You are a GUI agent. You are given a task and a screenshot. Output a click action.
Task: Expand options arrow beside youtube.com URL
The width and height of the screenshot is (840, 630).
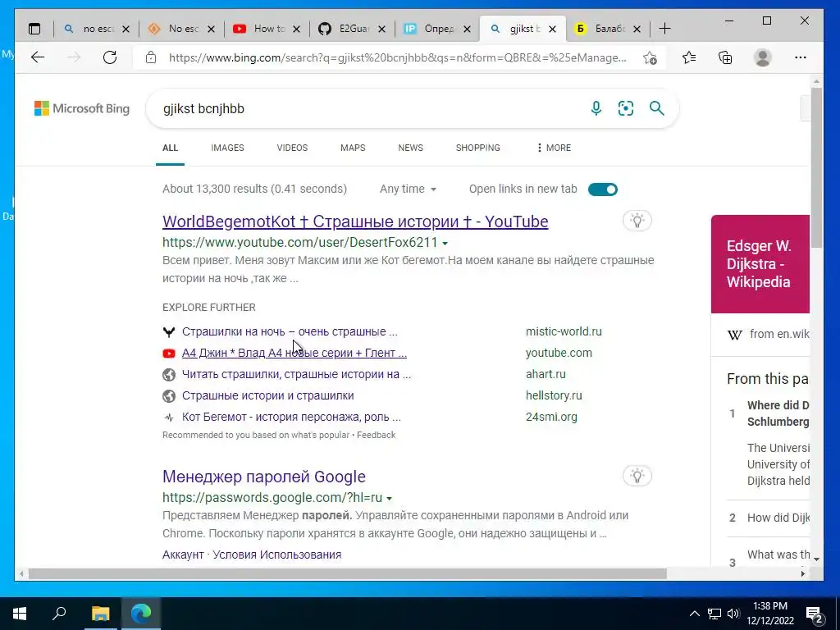(x=445, y=243)
